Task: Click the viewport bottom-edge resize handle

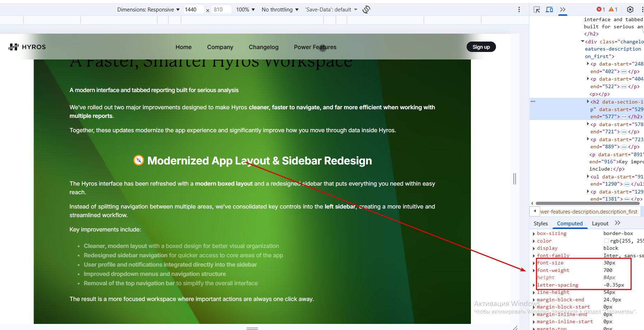Action: pos(252,328)
